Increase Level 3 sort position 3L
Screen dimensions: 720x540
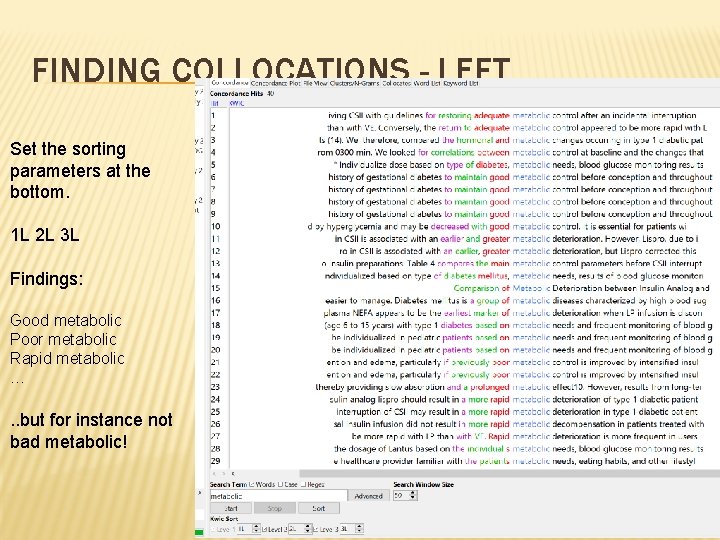coord(360,527)
